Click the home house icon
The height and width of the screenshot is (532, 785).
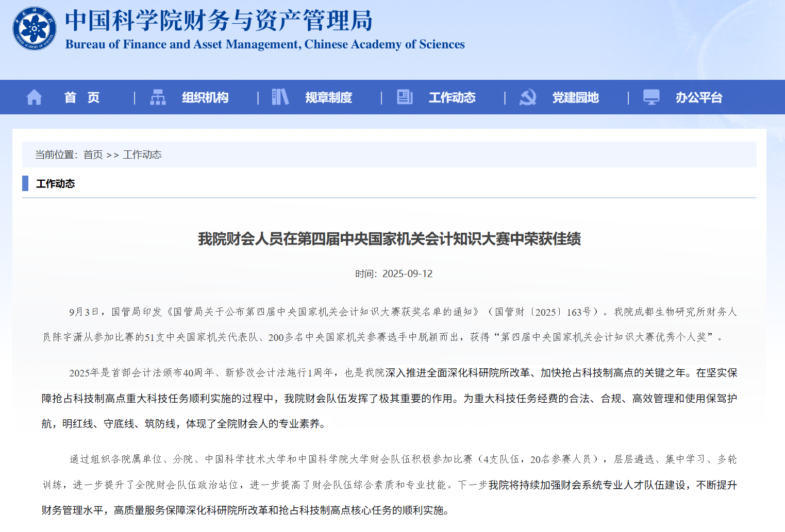[x=34, y=97]
